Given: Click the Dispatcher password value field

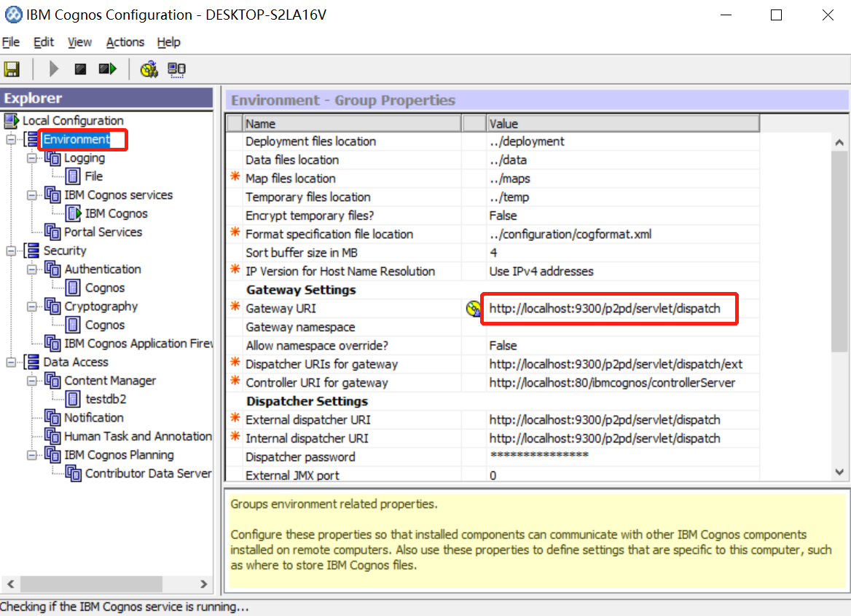Looking at the screenshot, I should [x=623, y=457].
